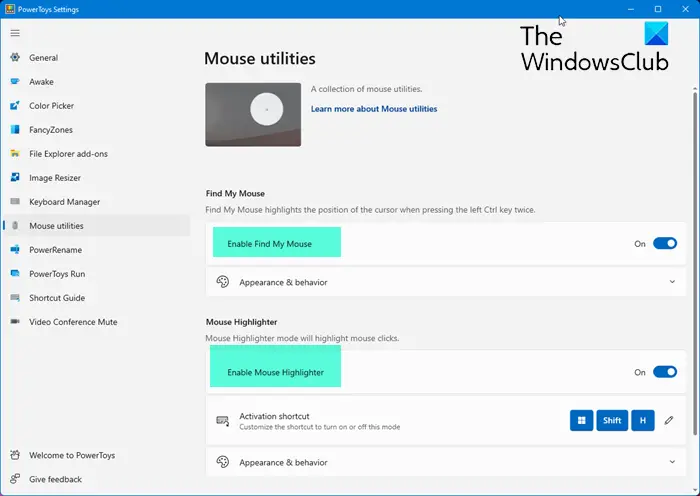Click Give feedback at sidebar bottom
The height and width of the screenshot is (496, 700).
tap(96, 479)
